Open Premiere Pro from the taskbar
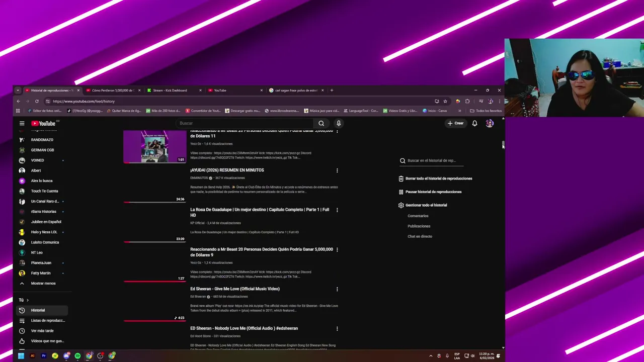This screenshot has width=644, height=362. (44, 356)
